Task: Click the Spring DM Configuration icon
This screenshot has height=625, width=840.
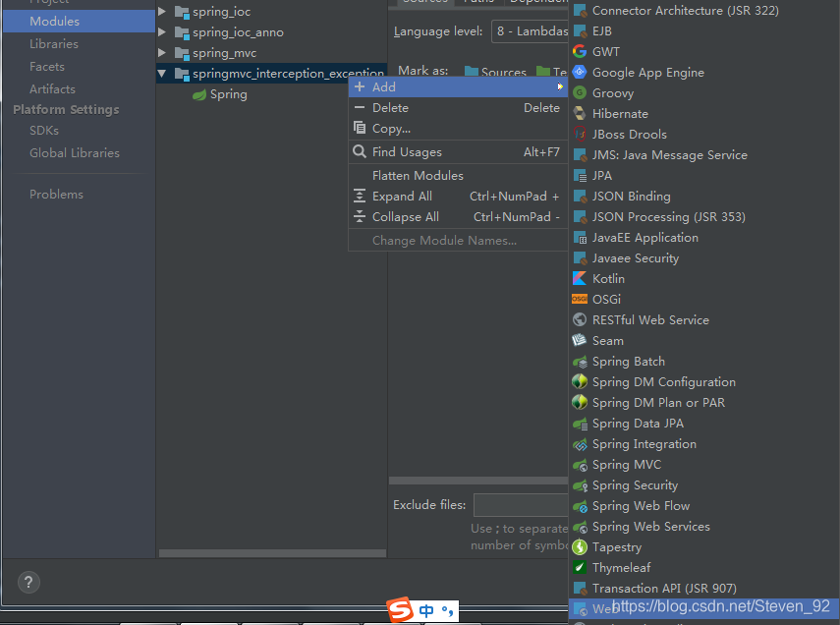Action: [x=580, y=381]
